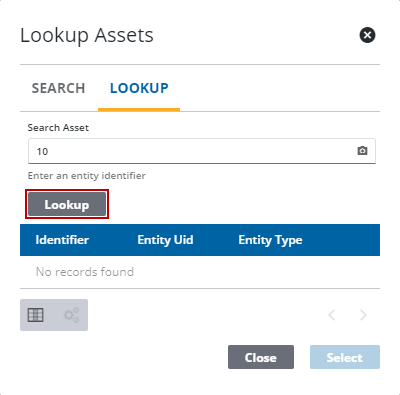Click the Lookup button
Screen dimensions: 400x395
pyautogui.click(x=67, y=204)
